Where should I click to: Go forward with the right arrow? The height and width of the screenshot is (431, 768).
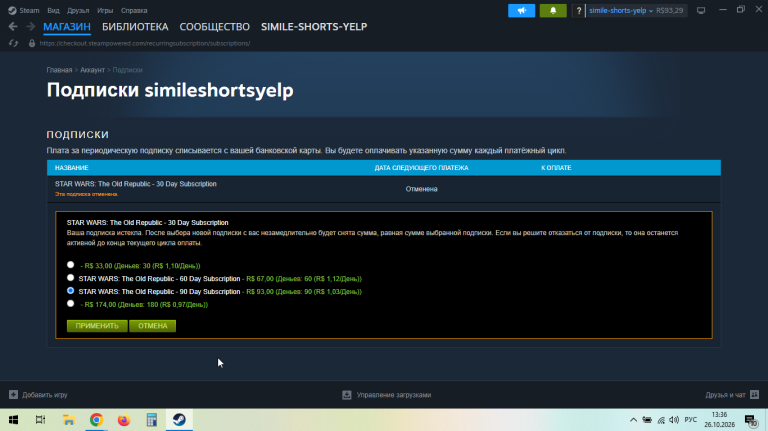coord(30,26)
